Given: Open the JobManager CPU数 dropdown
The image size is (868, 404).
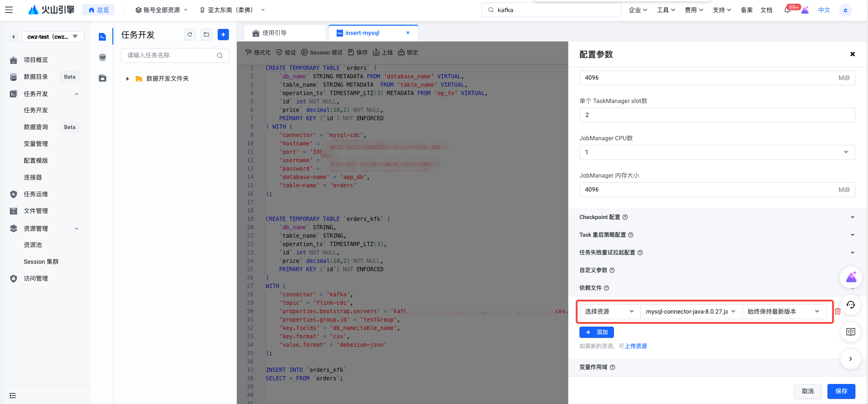Looking at the screenshot, I should (717, 152).
